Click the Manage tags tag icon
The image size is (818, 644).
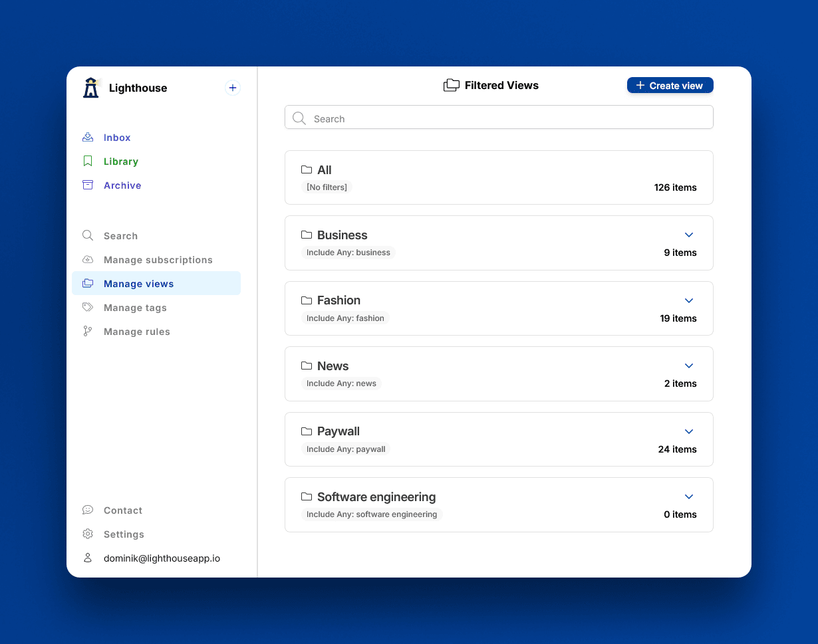click(x=88, y=308)
